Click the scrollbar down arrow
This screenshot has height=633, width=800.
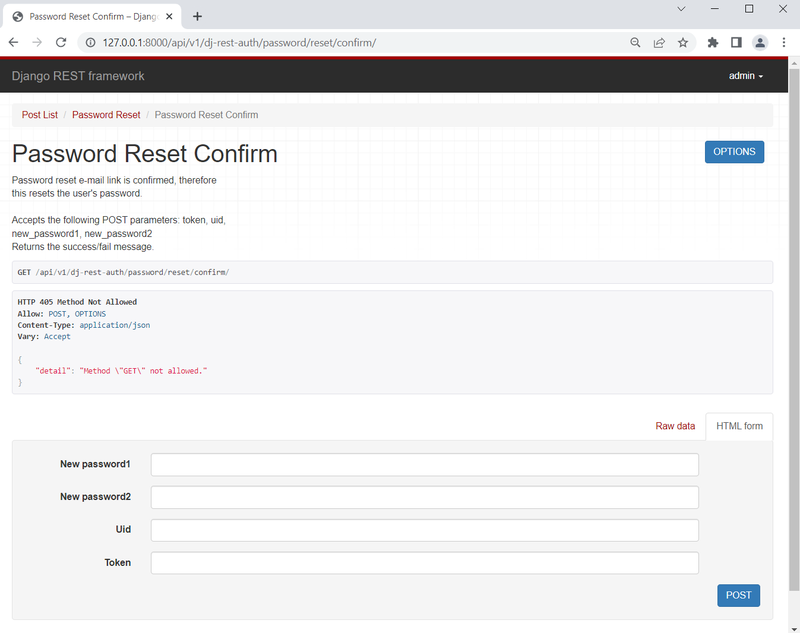[x=794, y=628]
